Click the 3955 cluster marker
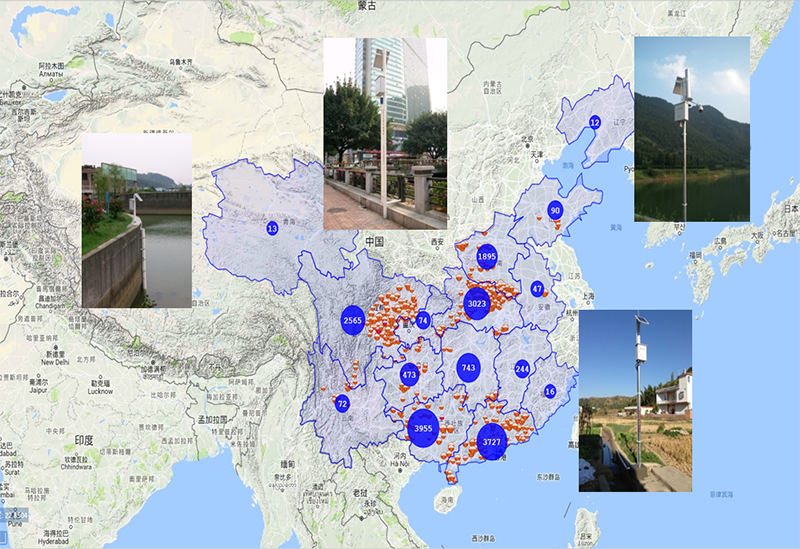 [423, 428]
